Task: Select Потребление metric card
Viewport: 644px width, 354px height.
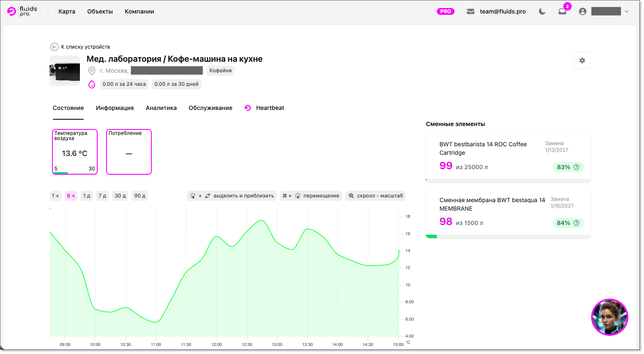Action: click(129, 152)
